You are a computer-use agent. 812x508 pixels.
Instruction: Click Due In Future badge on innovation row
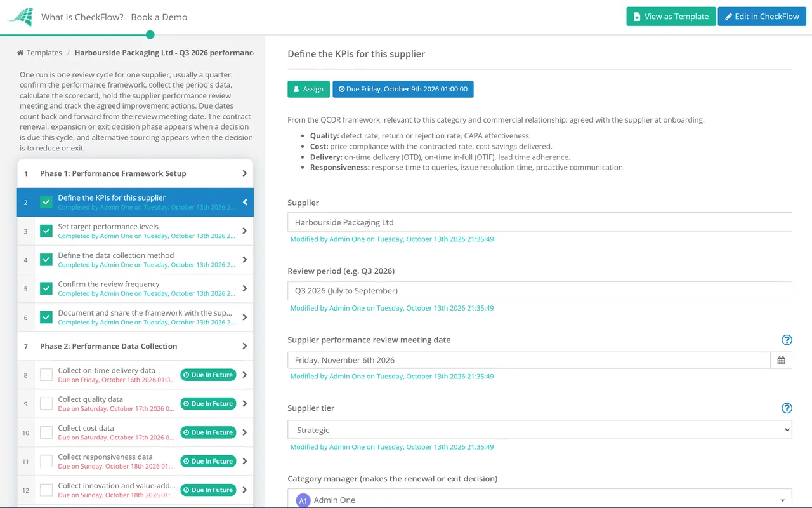[x=208, y=490]
